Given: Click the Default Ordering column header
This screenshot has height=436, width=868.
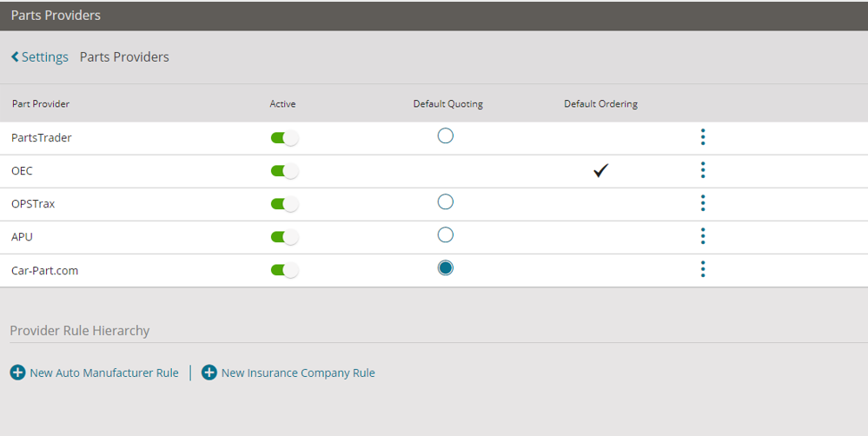Looking at the screenshot, I should point(600,104).
